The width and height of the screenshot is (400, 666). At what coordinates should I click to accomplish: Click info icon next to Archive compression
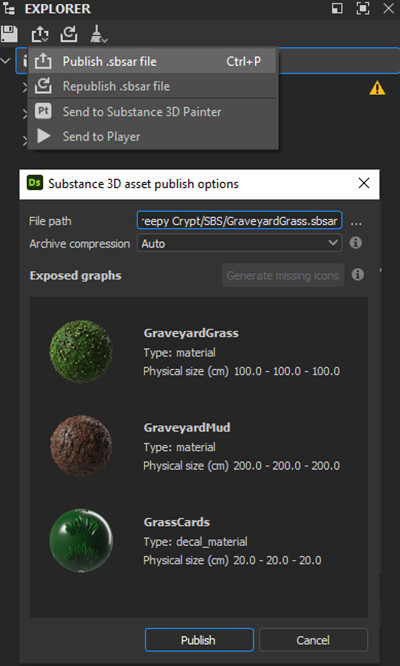(x=356, y=243)
